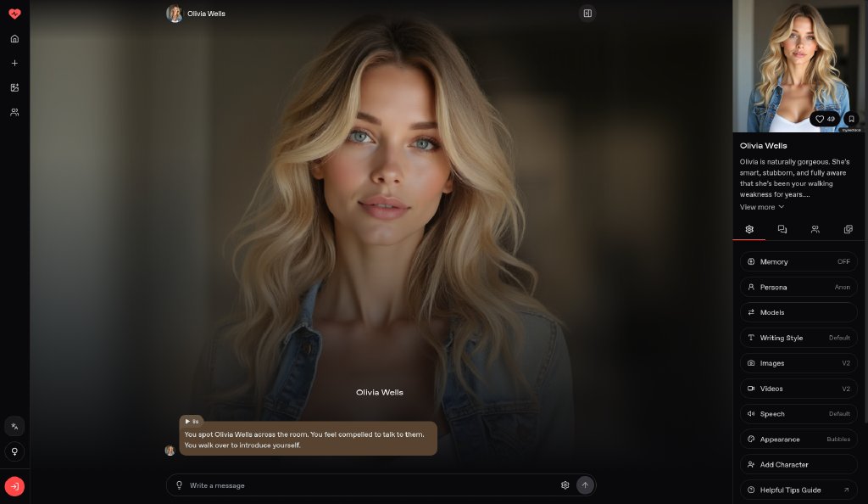
Task: Open the Appearance Bubbles setting
Action: (x=798, y=440)
